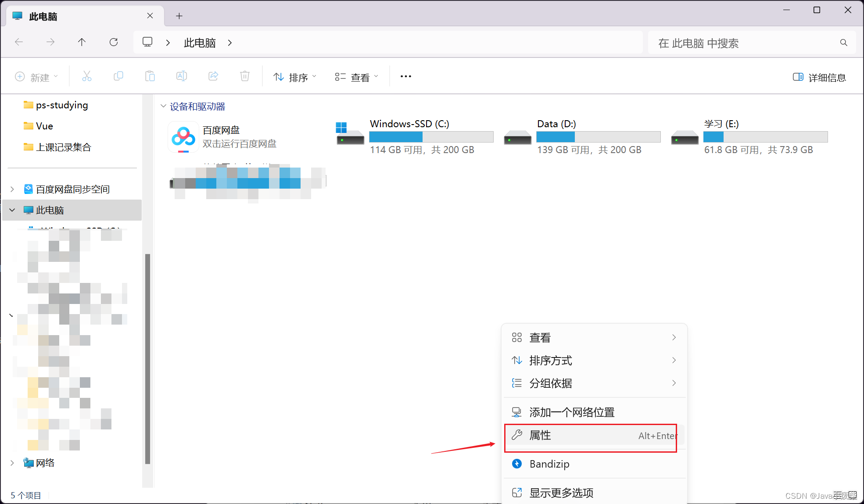Viewport: 864px width, 504px height.
Task: Click the share icon in toolbar
Action: pos(213,77)
